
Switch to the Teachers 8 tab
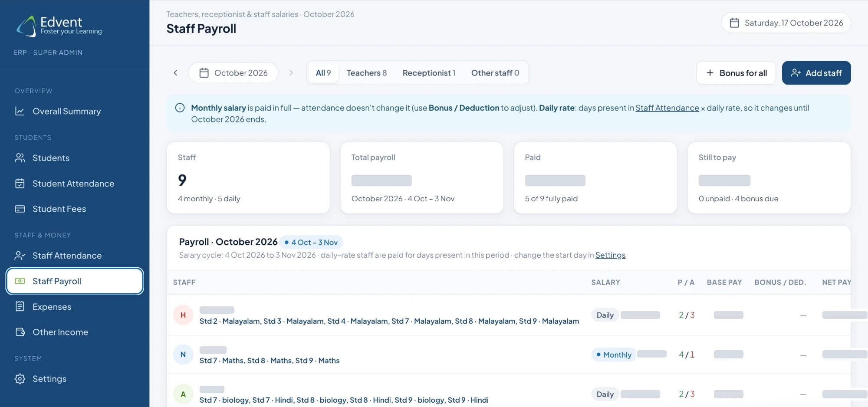pyautogui.click(x=367, y=73)
